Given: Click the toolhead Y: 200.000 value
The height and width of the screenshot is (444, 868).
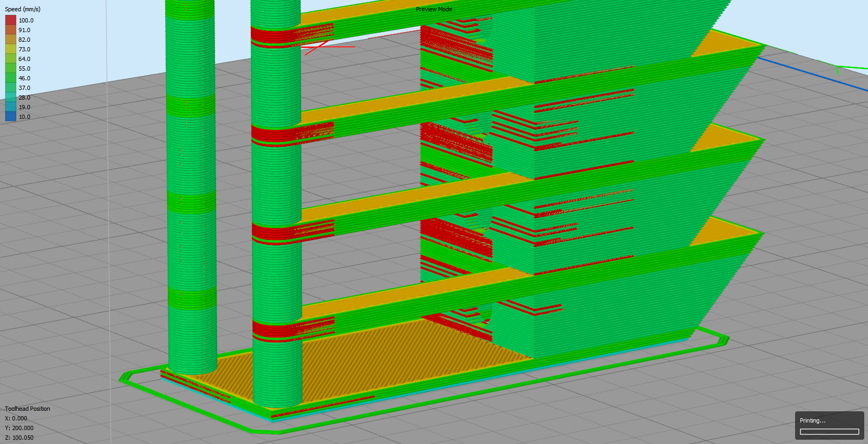Looking at the screenshot, I should [x=19, y=428].
